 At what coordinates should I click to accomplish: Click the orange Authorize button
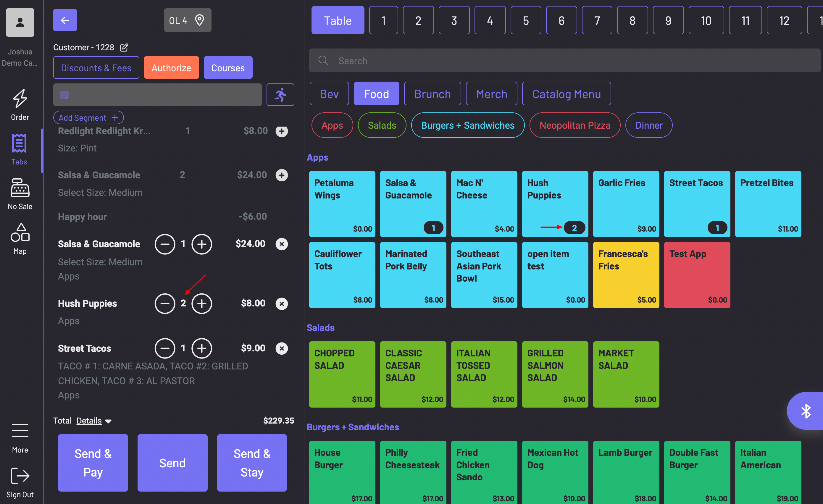(x=171, y=68)
